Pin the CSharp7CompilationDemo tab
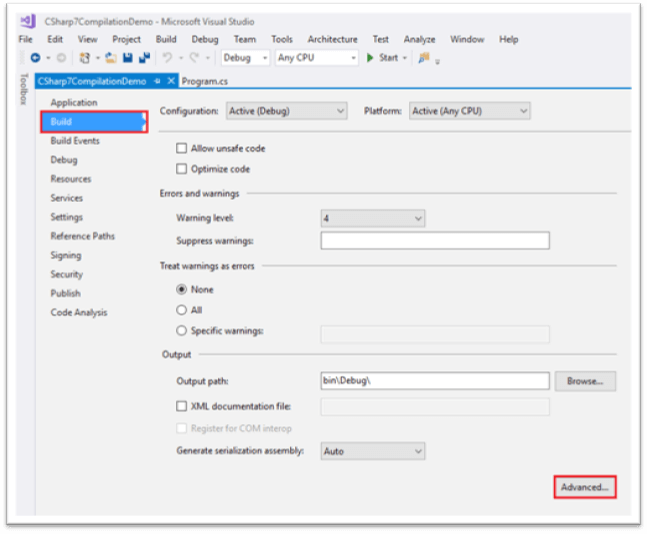Viewport: 647px width, 534px height. [157, 81]
